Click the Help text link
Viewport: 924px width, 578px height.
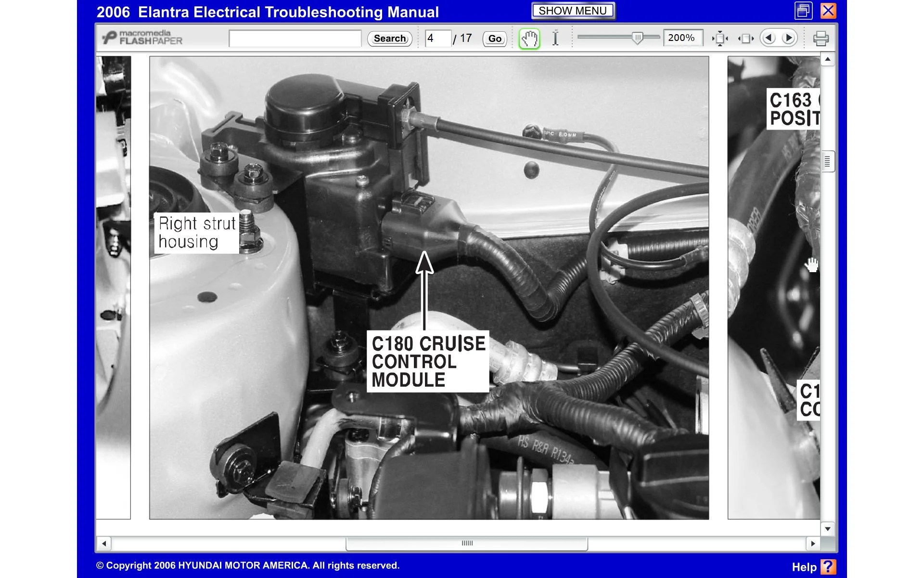tap(804, 567)
